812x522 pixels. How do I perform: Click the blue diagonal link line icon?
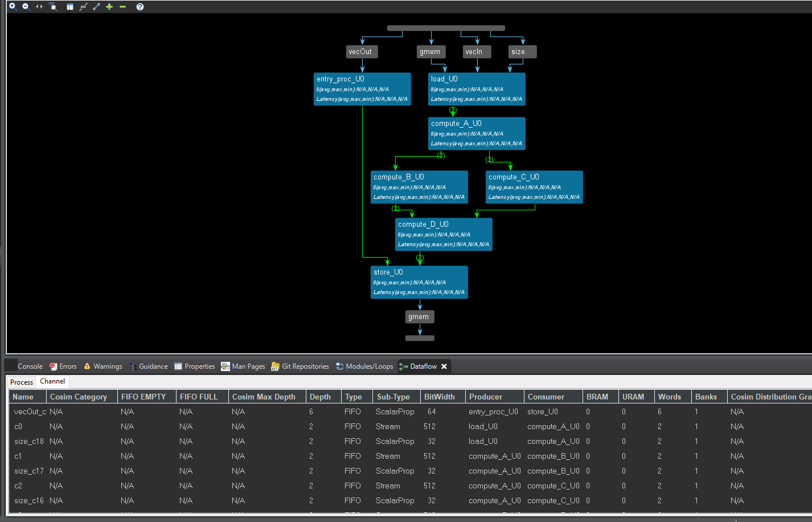pyautogui.click(x=96, y=7)
